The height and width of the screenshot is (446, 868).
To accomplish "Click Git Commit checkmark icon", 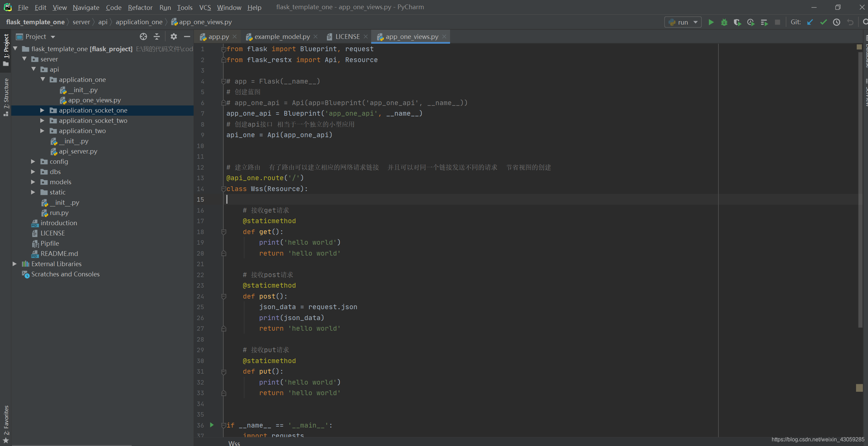I will [823, 22].
